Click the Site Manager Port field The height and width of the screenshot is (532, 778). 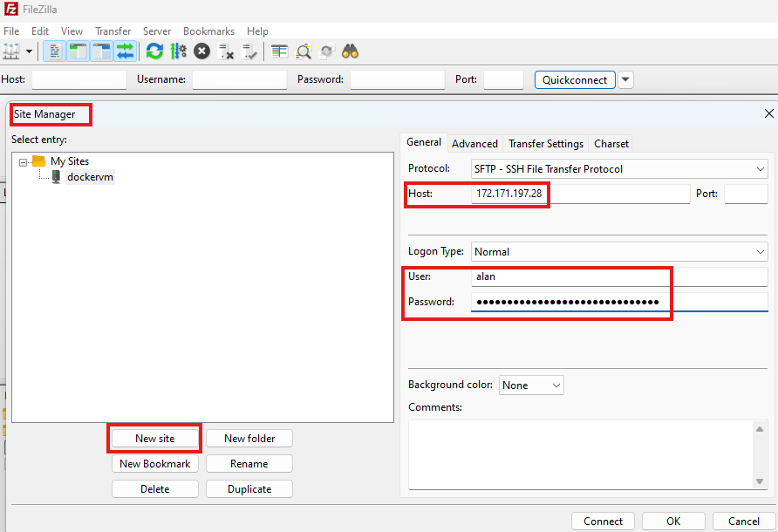tap(746, 194)
